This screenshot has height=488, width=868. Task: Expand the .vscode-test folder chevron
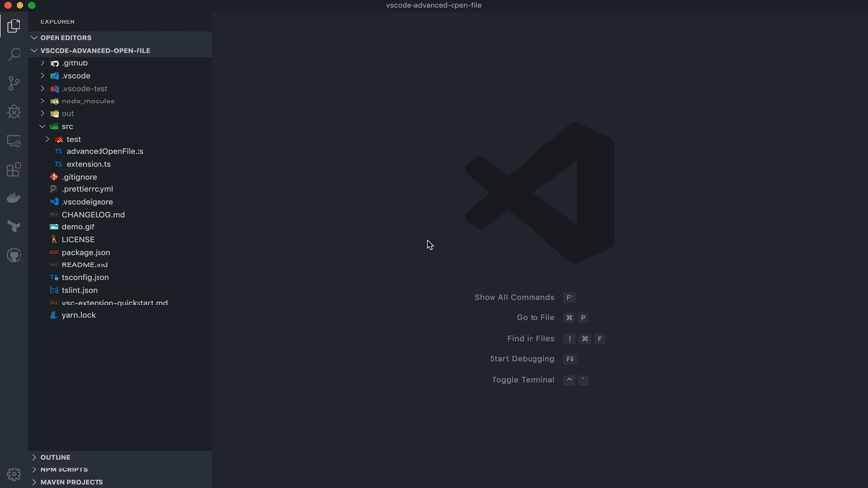coord(43,89)
